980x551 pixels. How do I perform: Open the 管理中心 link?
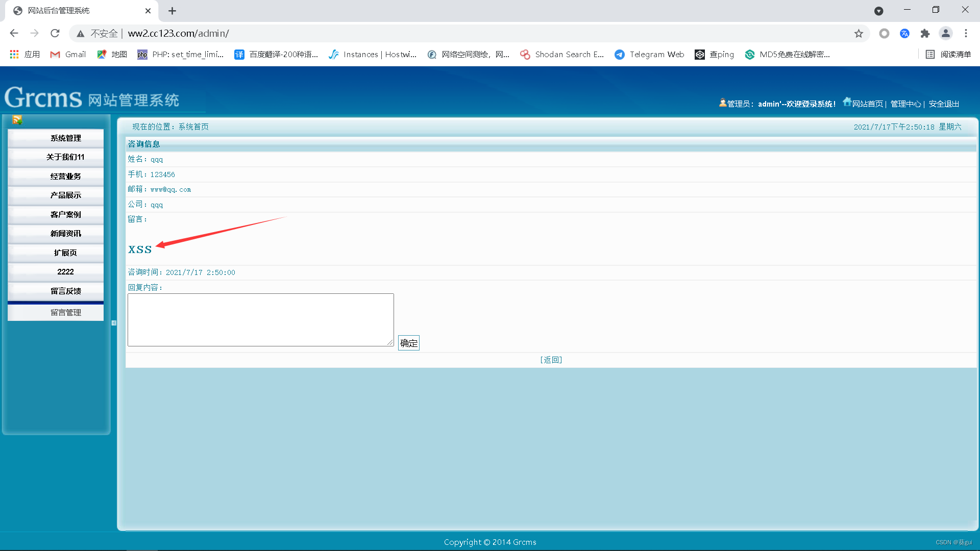click(905, 104)
